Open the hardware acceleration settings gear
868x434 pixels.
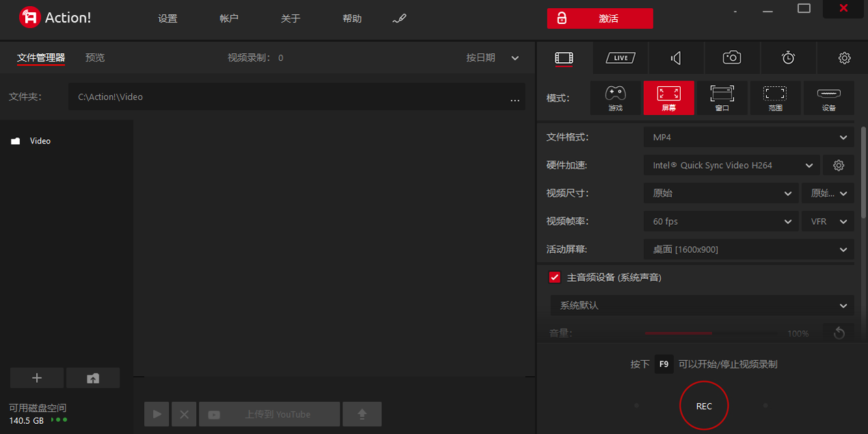coord(839,165)
